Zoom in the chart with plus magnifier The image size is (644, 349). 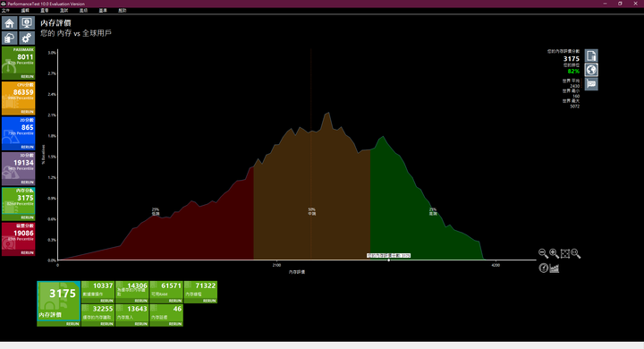[554, 253]
